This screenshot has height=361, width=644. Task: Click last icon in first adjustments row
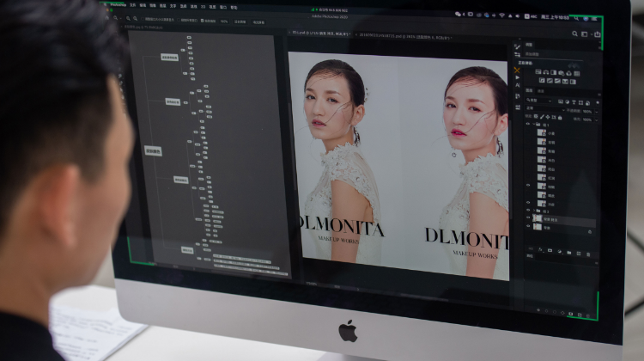[577, 74]
